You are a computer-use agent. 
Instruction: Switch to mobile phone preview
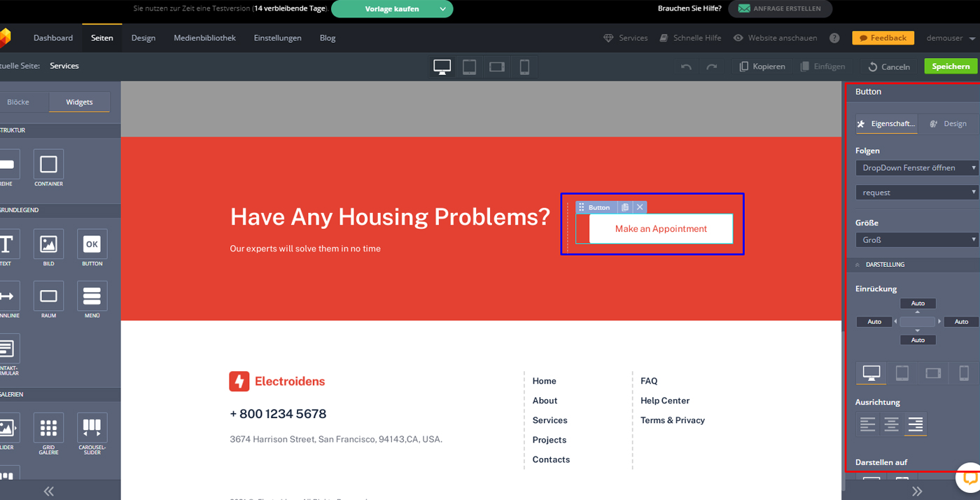click(524, 67)
